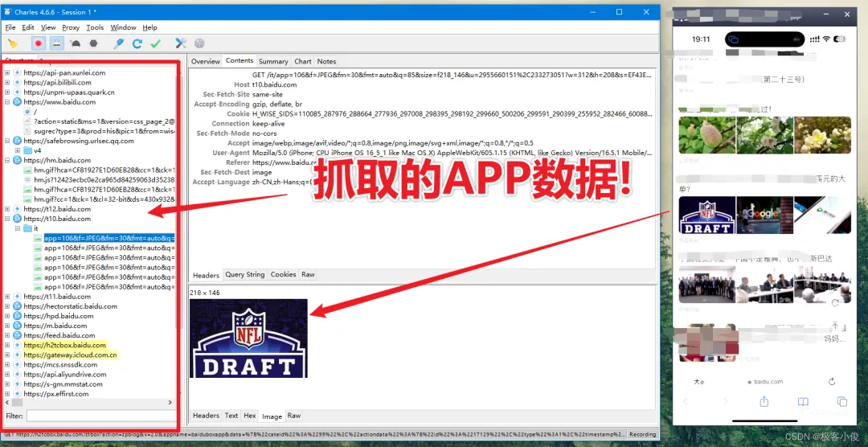This screenshot has height=447, width=868.
Task: Open the Tools menu
Action: coord(95,27)
